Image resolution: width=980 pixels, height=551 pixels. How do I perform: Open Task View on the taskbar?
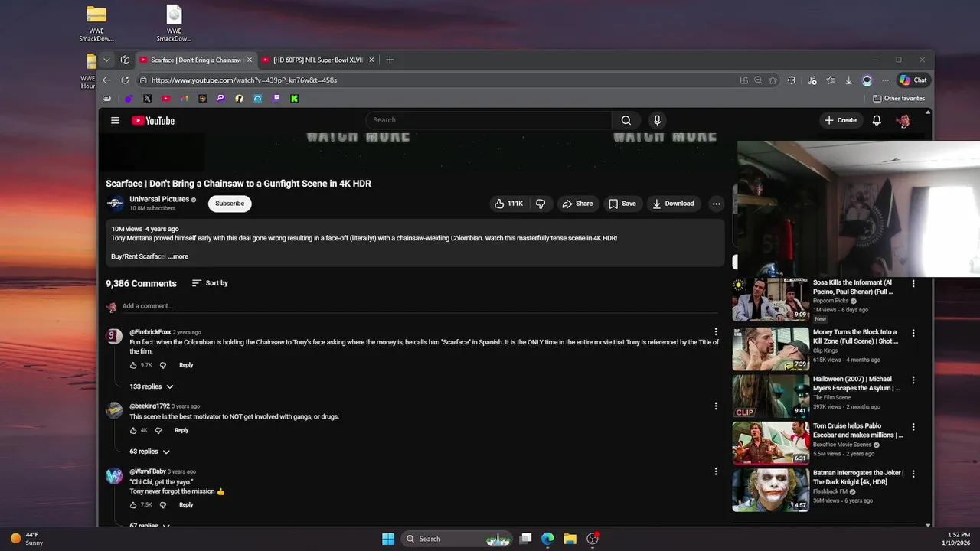click(x=525, y=539)
